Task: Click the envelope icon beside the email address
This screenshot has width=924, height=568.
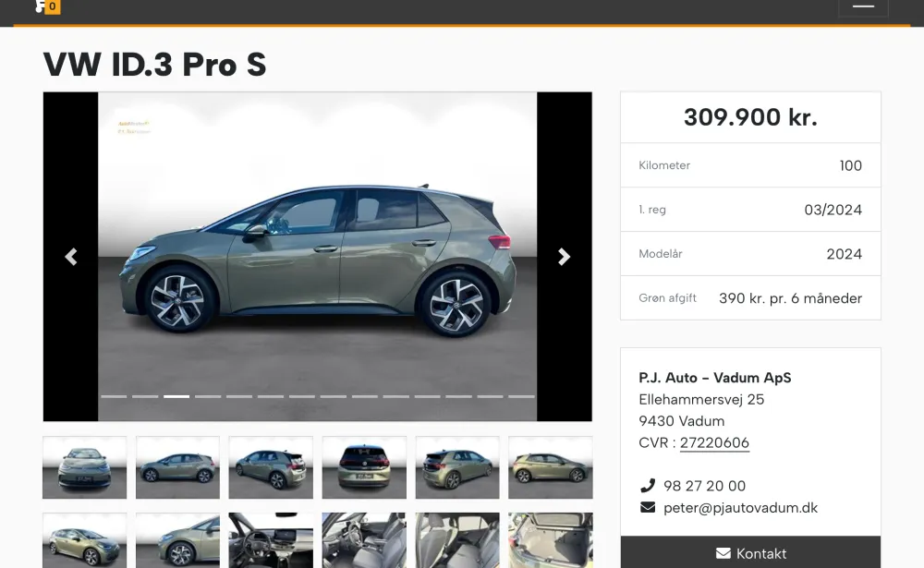Action: coord(648,507)
